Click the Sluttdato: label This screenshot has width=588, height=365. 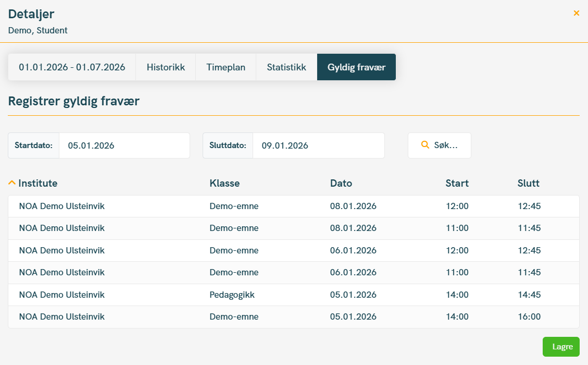(228, 145)
